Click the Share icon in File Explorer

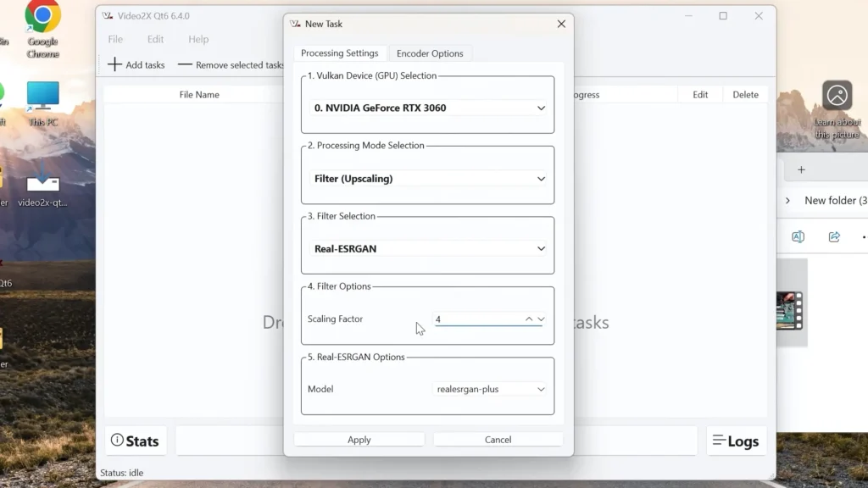834,237
